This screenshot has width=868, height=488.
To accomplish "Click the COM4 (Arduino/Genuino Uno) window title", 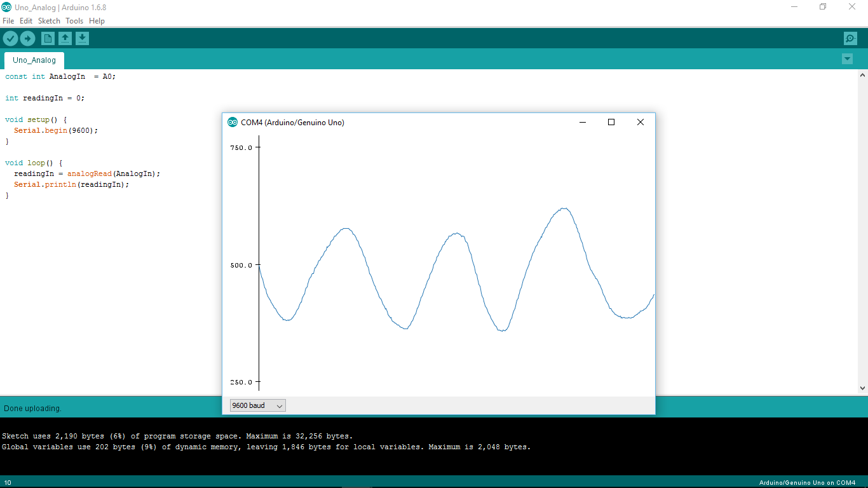I will click(x=292, y=123).
